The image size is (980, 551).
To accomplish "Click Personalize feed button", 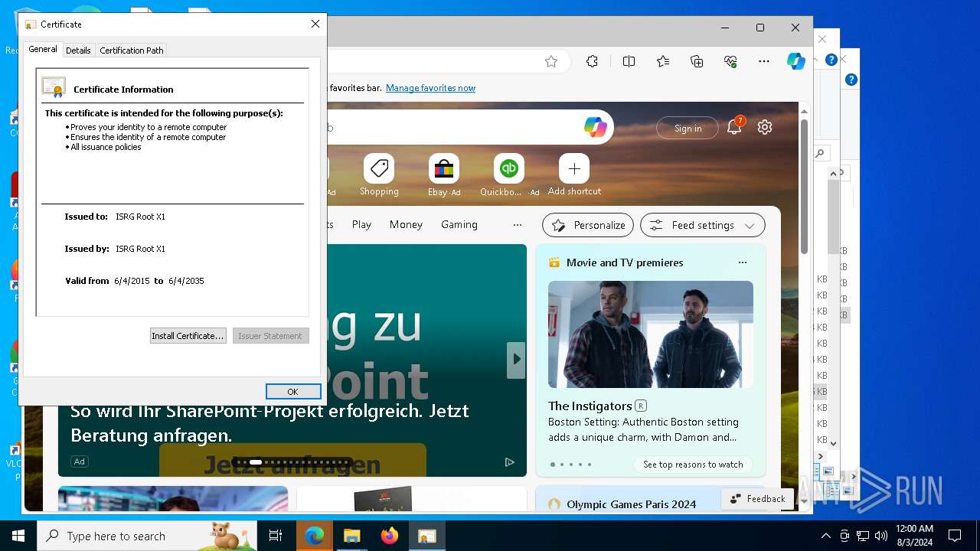I will click(x=588, y=225).
